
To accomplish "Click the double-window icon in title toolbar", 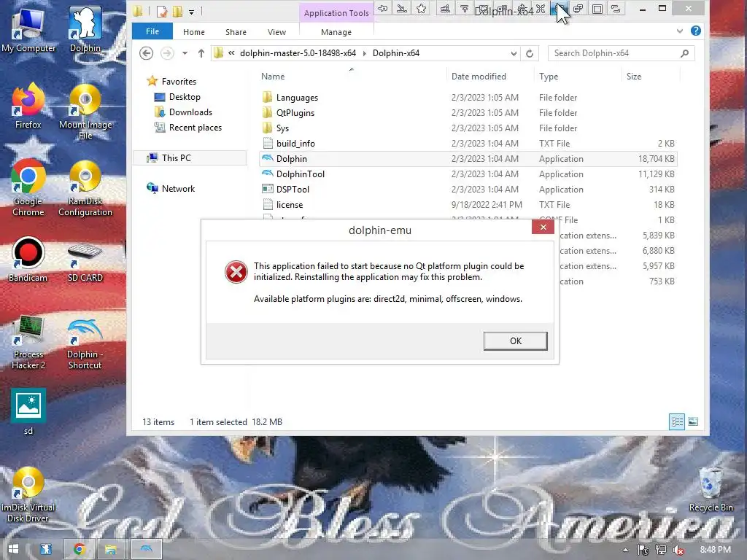I will click(x=578, y=9).
